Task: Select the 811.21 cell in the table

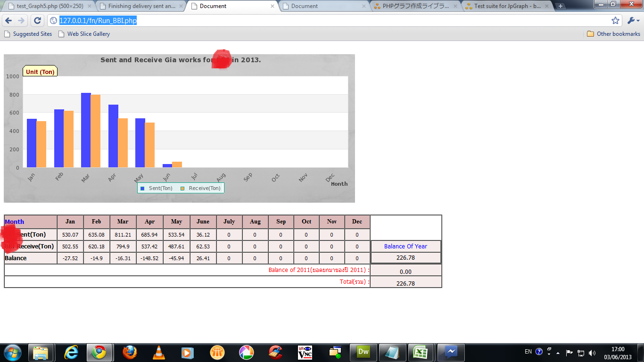Action: click(123, 235)
